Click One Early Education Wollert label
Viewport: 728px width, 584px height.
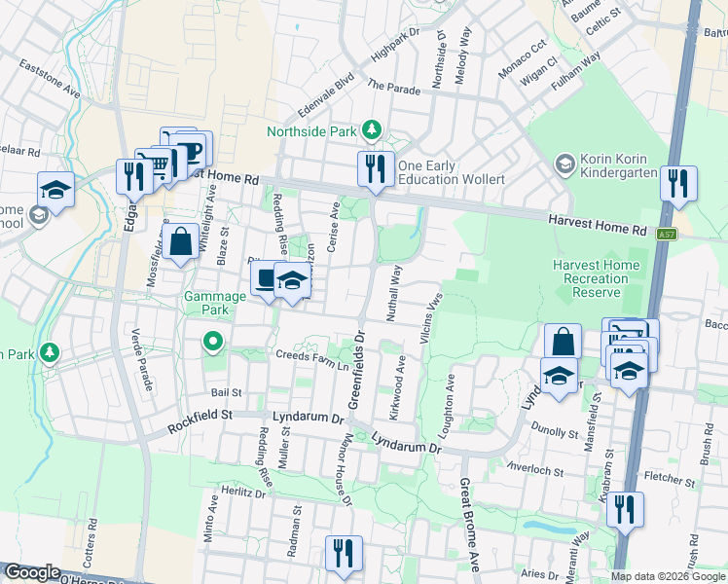coord(452,172)
